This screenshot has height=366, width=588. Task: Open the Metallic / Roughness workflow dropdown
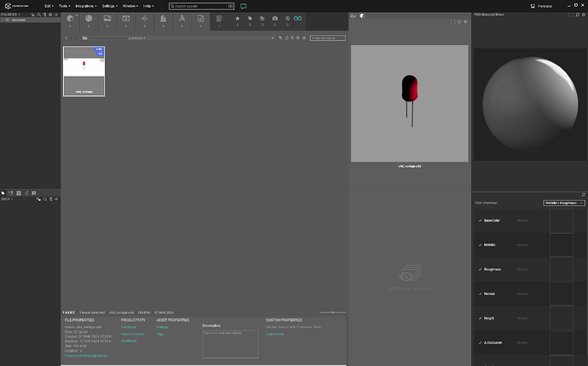coord(564,203)
